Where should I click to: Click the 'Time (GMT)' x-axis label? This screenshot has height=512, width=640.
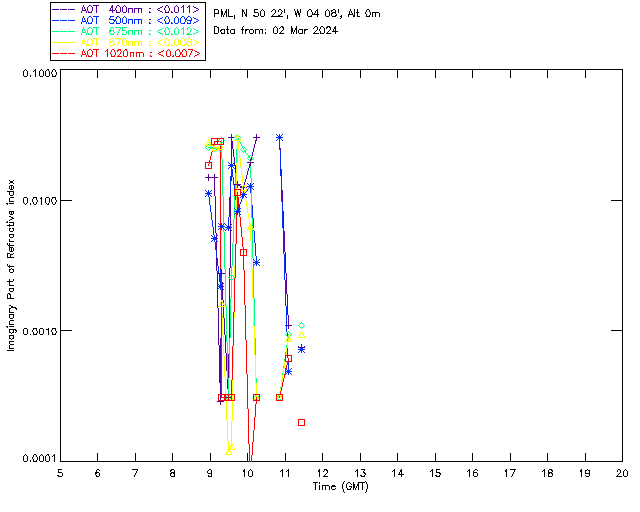point(340,487)
